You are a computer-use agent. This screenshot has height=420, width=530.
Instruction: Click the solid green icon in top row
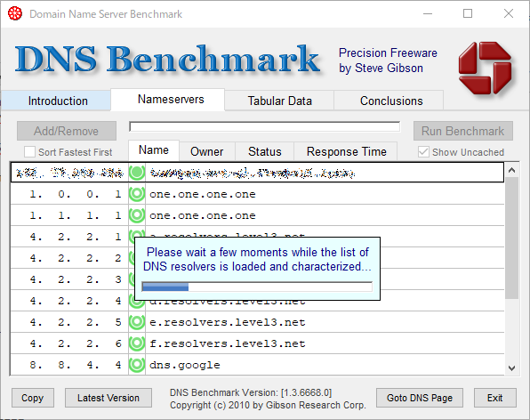tap(137, 173)
